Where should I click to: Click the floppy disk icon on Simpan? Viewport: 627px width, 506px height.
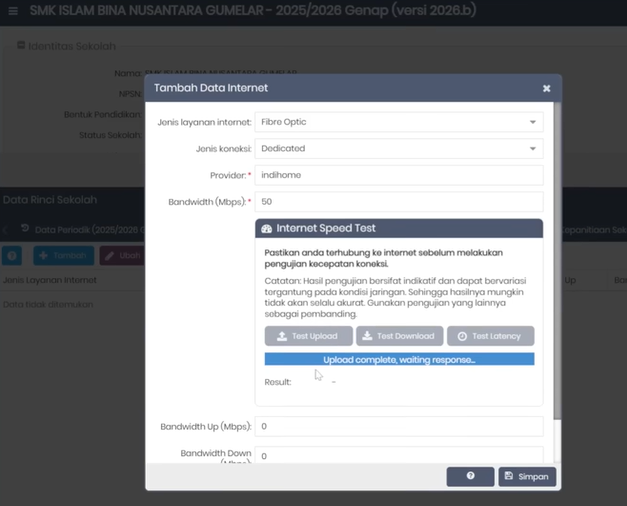(509, 476)
